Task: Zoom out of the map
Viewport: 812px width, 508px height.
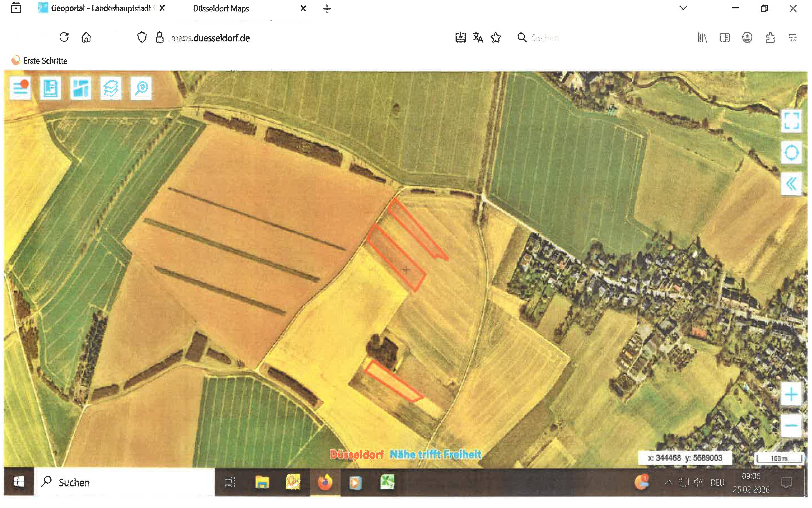Action: point(792,426)
